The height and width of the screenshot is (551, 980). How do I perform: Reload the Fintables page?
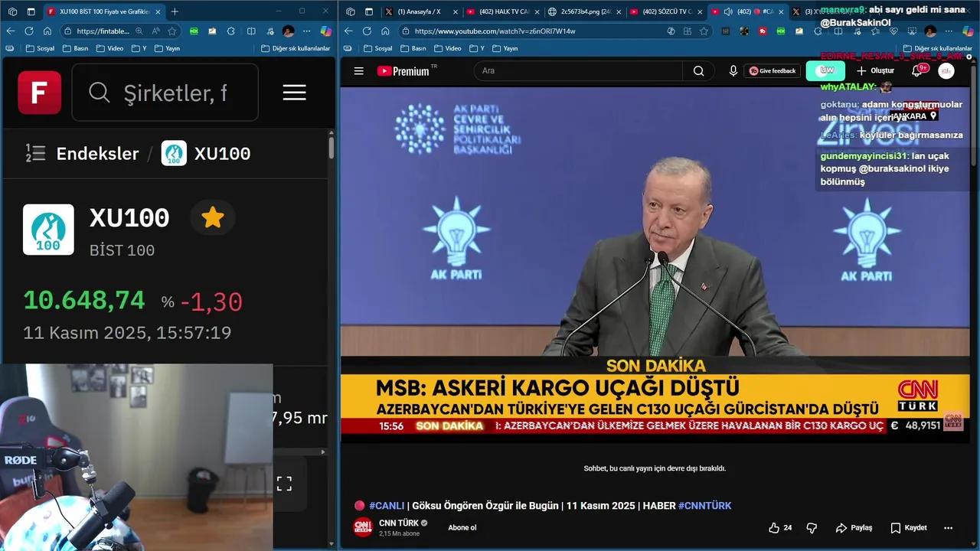coord(29,31)
